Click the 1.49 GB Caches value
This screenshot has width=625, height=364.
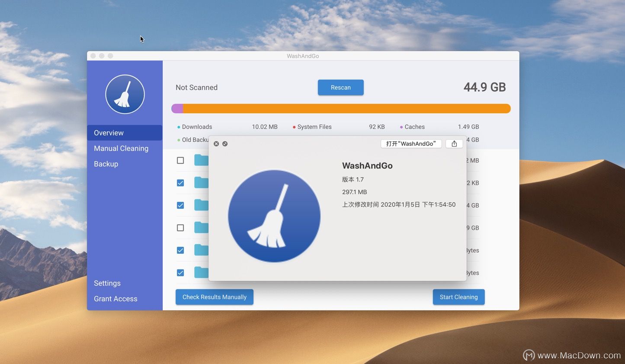(x=468, y=127)
